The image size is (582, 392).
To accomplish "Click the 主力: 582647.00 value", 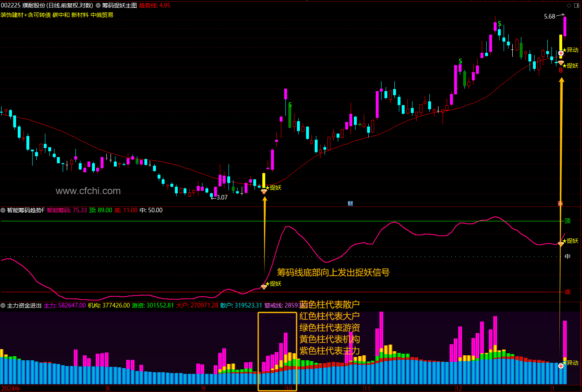I will coord(65,305).
